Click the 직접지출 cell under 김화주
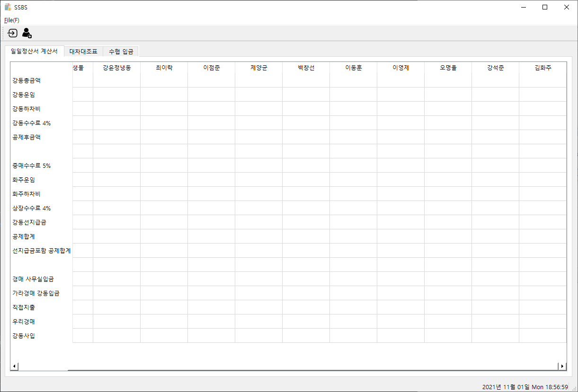 pyautogui.click(x=542, y=307)
